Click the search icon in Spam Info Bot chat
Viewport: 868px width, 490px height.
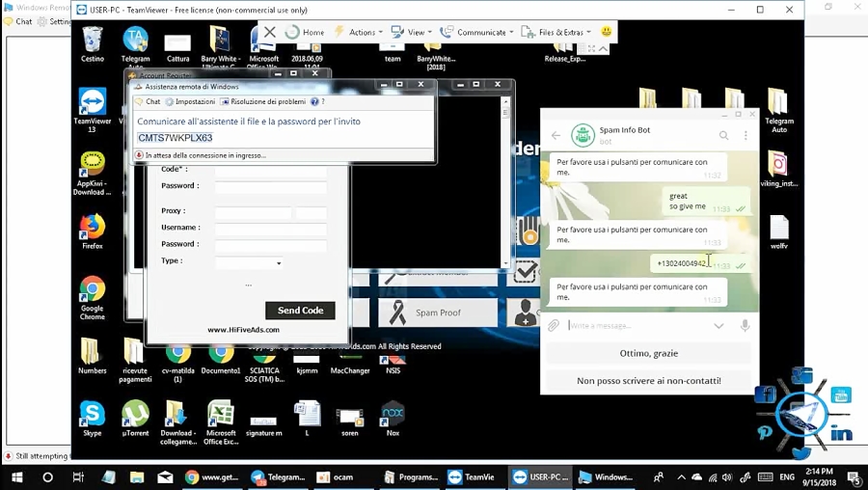[x=723, y=135]
